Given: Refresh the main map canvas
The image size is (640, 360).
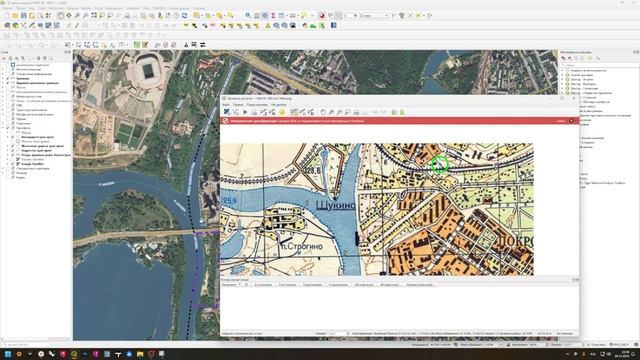Looking at the screenshot, I should 184,16.
